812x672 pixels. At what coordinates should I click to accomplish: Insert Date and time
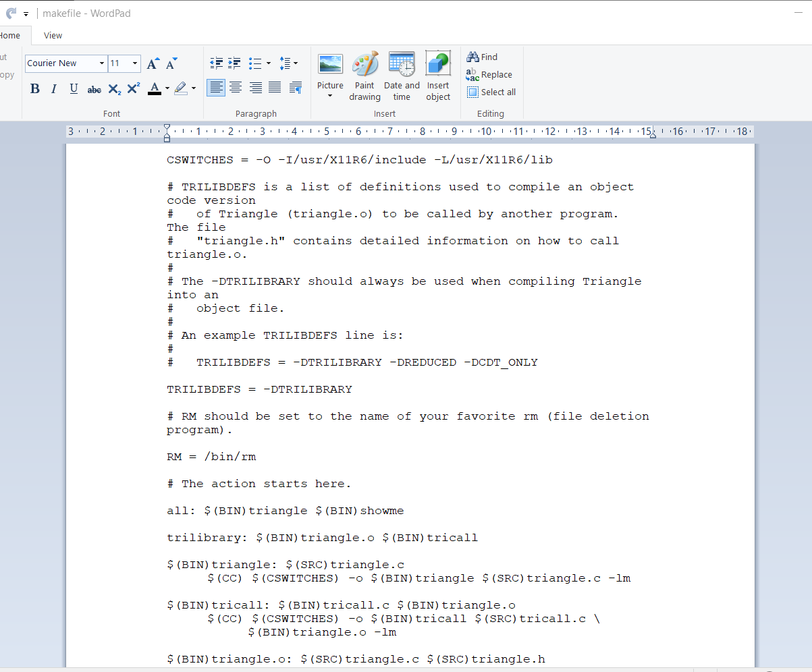click(x=402, y=76)
